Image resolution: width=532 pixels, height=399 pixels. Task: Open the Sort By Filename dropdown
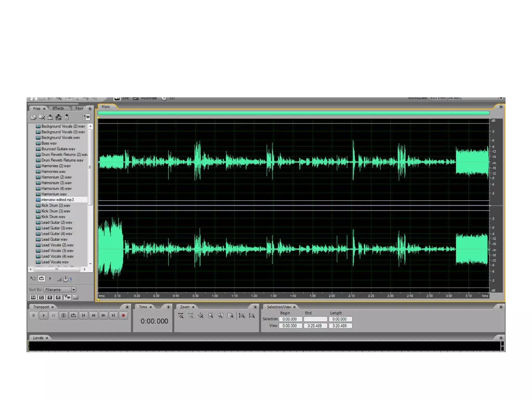point(74,290)
